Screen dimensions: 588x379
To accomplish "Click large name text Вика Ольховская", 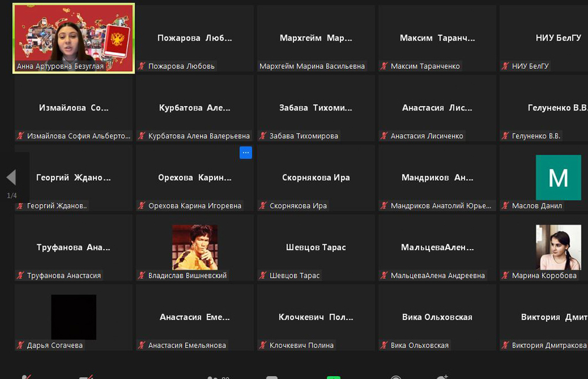I will (x=437, y=317).
